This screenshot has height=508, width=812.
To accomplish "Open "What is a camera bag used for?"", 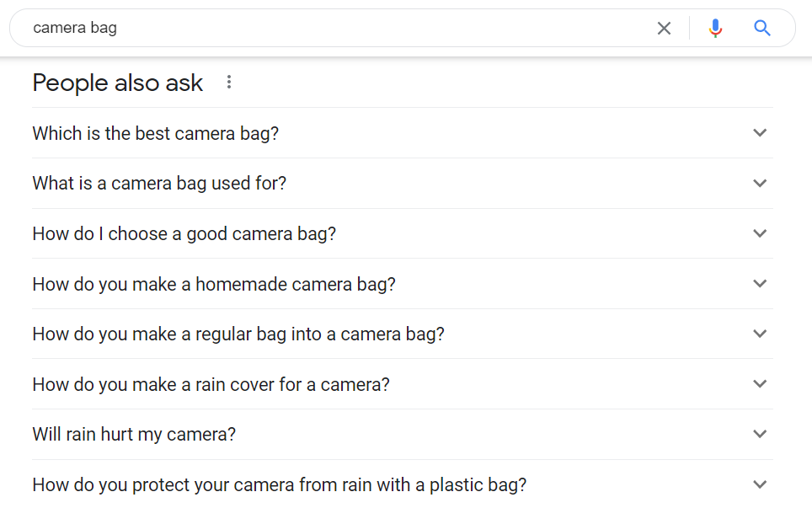I will (403, 184).
